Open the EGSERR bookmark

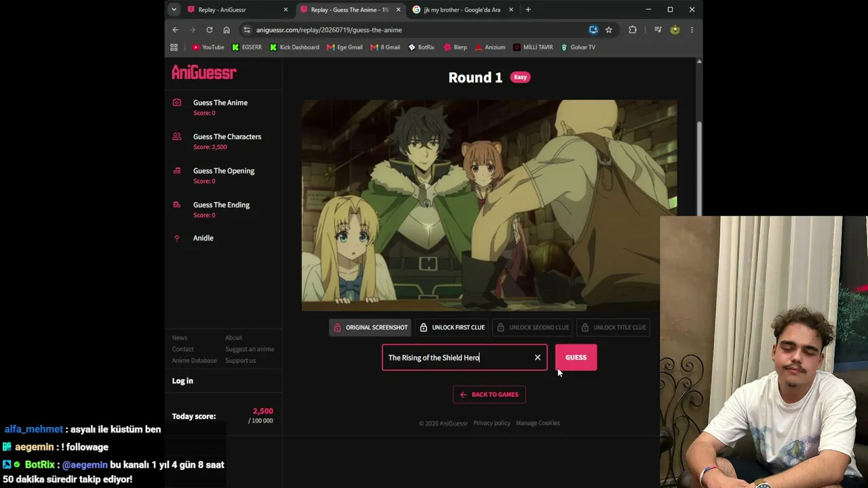[247, 47]
